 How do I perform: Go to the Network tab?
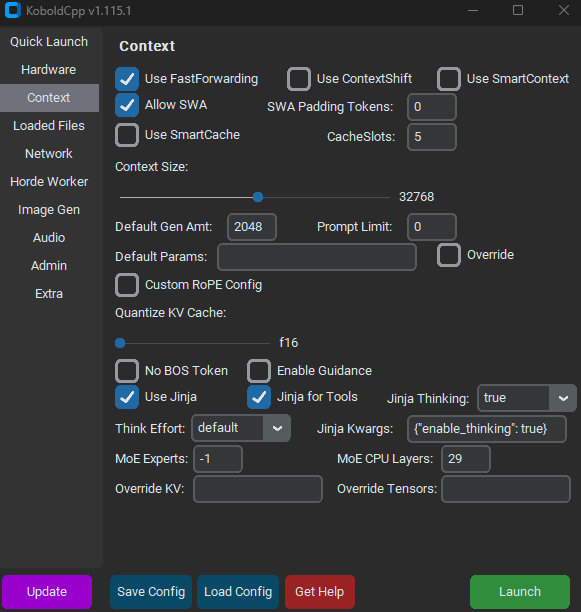click(49, 154)
